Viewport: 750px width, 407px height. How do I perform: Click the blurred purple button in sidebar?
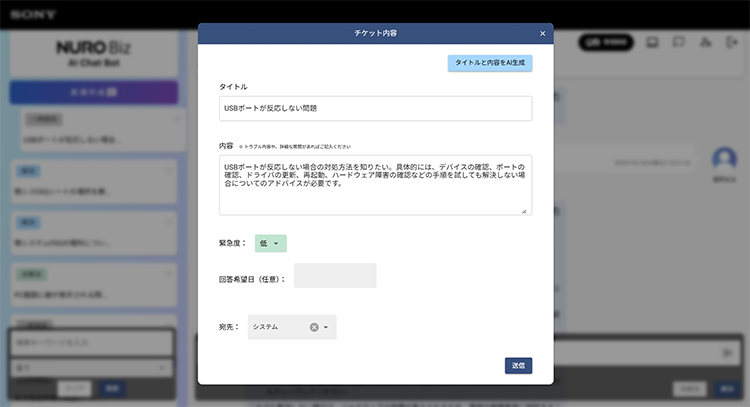pyautogui.click(x=94, y=92)
